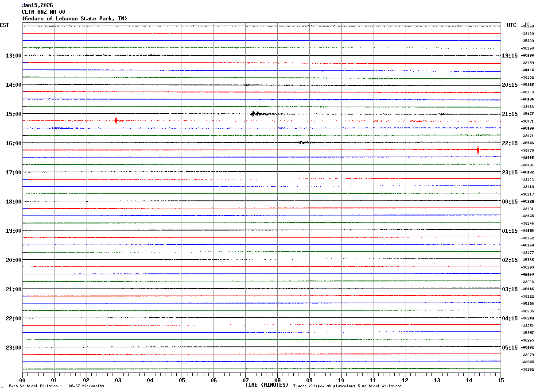Click the TIME (MINUTES) axis label
This screenshot has width=536, height=392.
pyautogui.click(x=267, y=385)
